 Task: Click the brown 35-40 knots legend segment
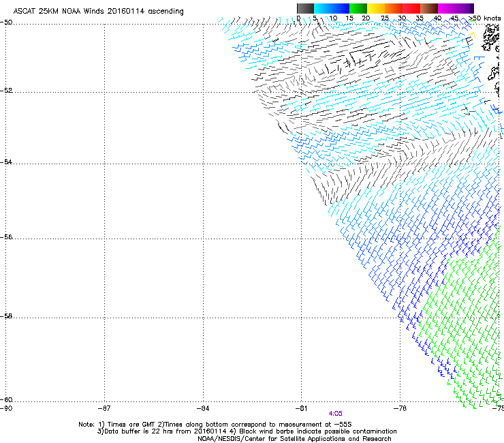tap(429, 8)
